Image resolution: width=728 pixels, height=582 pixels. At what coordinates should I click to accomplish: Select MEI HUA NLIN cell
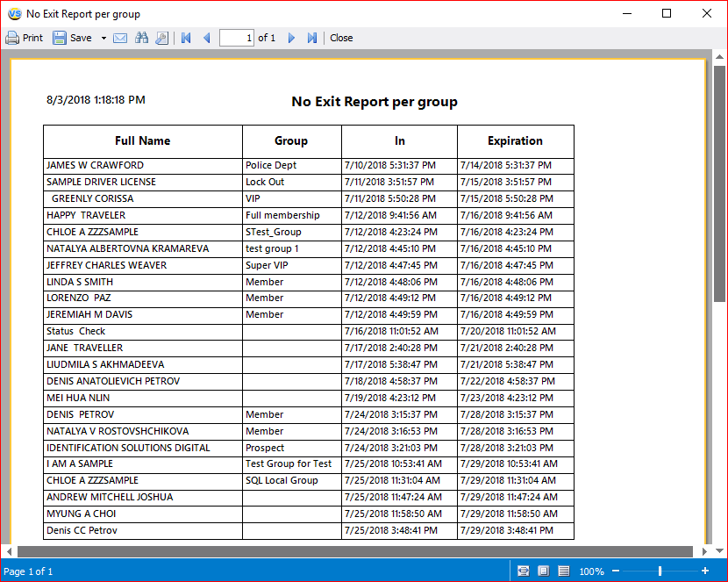[x=143, y=399]
